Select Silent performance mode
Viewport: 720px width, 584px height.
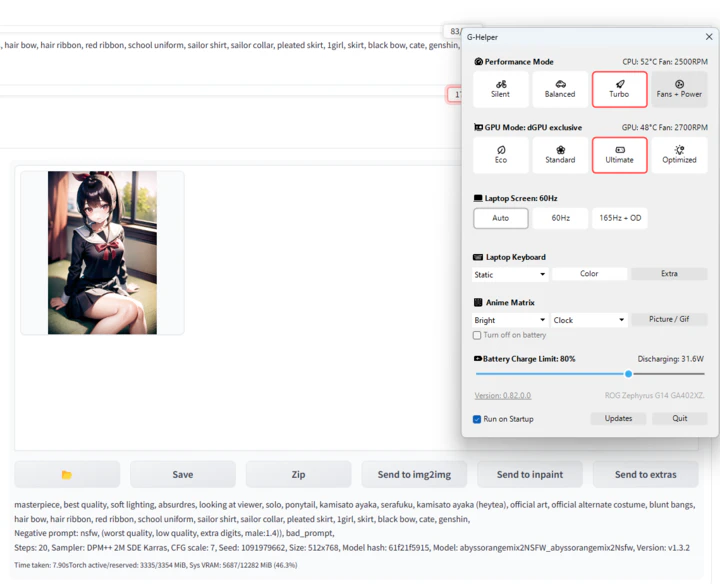[x=501, y=89]
